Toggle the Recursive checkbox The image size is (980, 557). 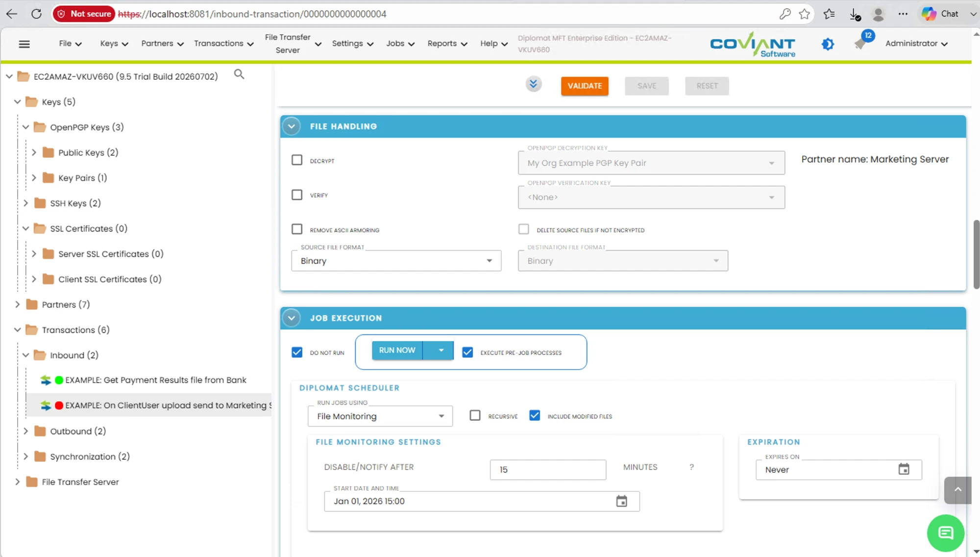pyautogui.click(x=475, y=415)
